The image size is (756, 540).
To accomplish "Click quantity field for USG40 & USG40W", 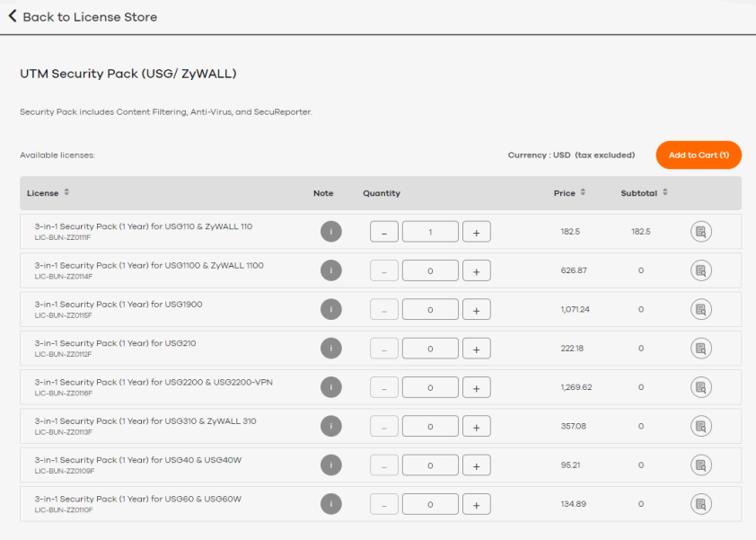I will pyautogui.click(x=430, y=465).
